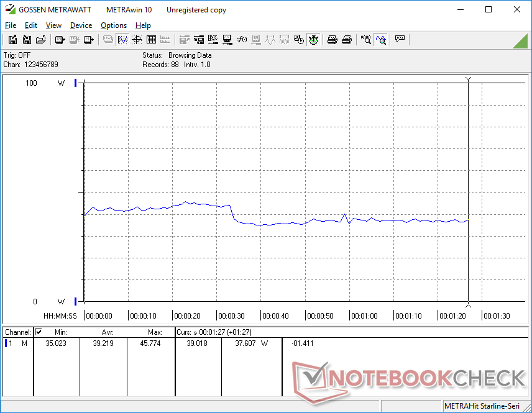Show the data table view icon

[x=150, y=40]
